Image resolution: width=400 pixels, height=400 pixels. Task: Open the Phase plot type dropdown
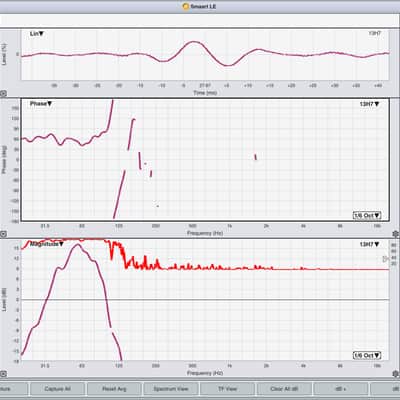pos(41,104)
